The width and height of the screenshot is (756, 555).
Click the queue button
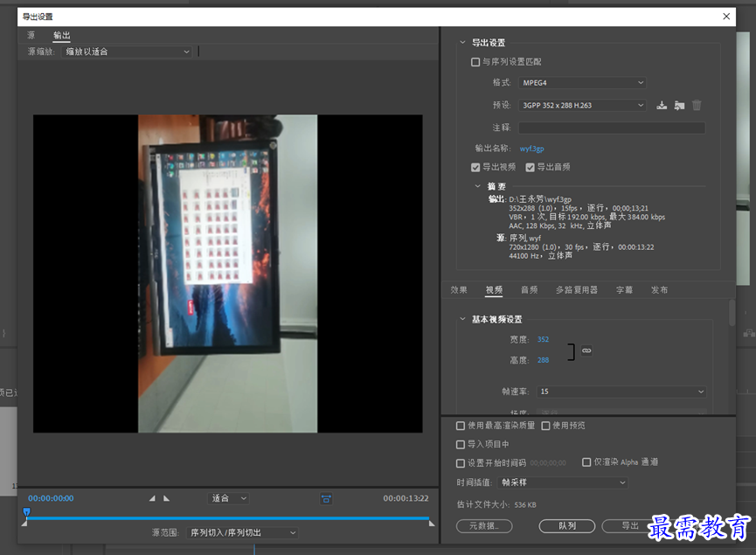tap(567, 526)
